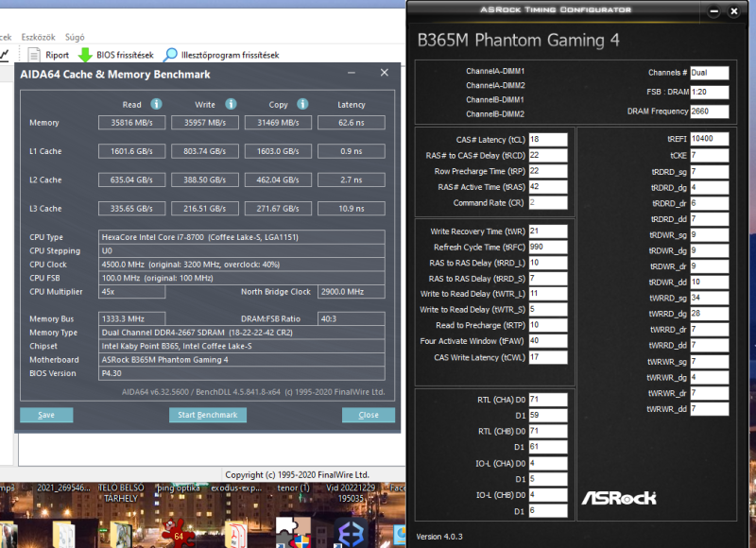This screenshot has height=548, width=756.
Task: Click the FSB : DRAM ratio field
Action: 710,92
